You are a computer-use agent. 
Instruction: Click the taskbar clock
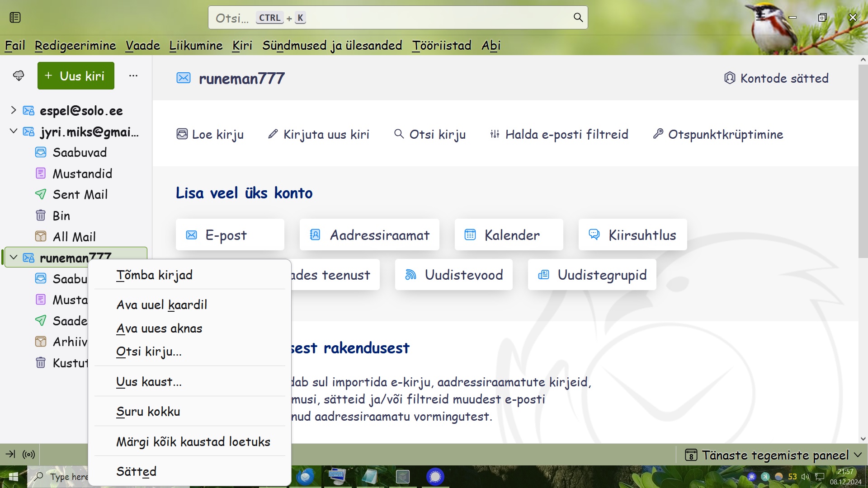(845, 477)
